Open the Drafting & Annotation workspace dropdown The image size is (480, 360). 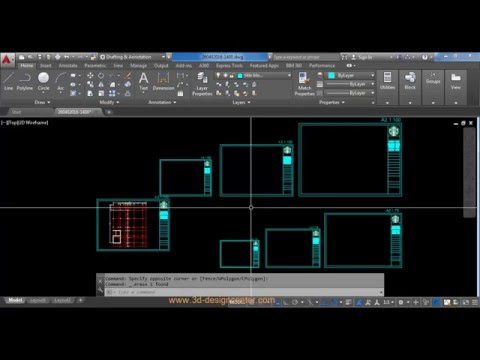pyautogui.click(x=133, y=57)
